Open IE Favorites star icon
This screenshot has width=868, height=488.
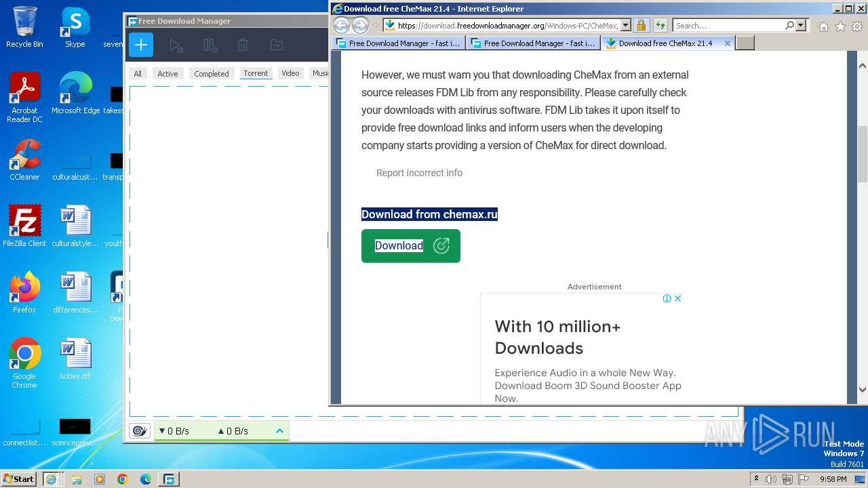(840, 26)
